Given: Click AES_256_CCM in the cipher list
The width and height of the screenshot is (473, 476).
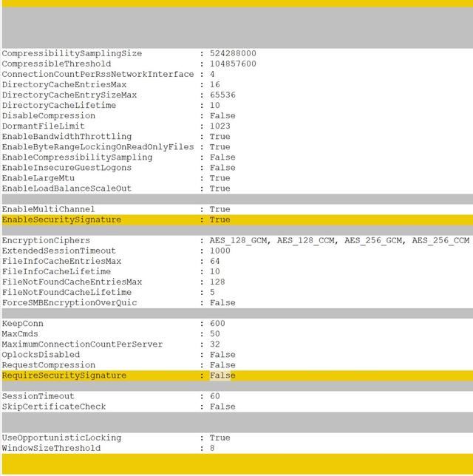Looking at the screenshot, I should point(440,241).
